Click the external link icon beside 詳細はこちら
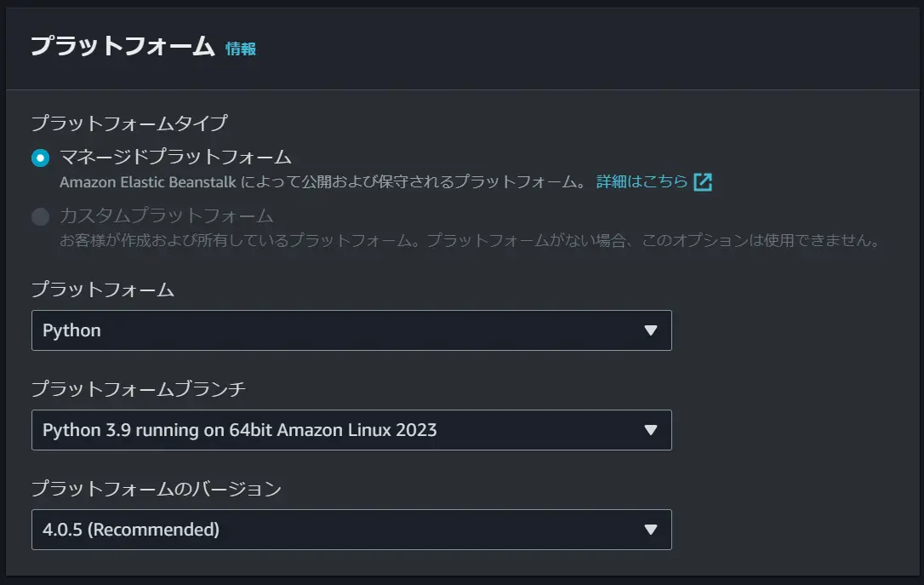The height and width of the screenshot is (585, 924). [x=703, y=182]
